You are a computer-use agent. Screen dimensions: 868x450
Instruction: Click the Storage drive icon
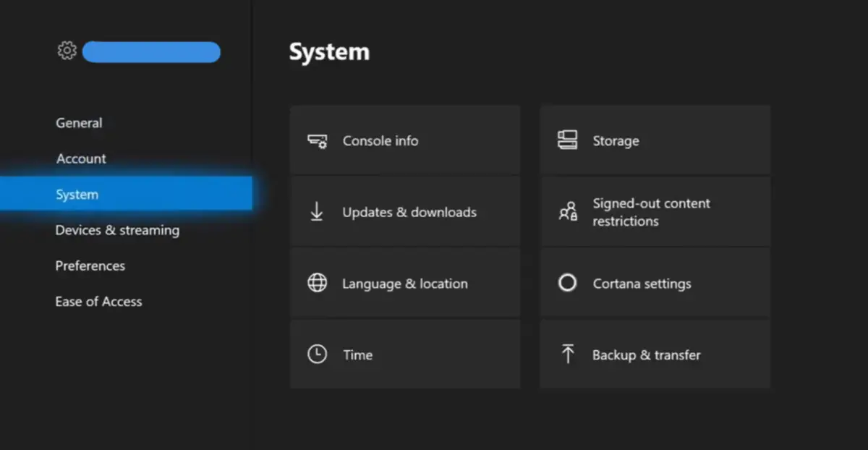click(x=568, y=140)
